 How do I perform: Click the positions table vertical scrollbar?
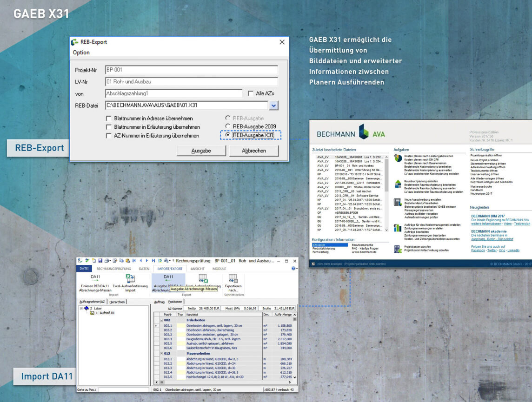[294, 346]
